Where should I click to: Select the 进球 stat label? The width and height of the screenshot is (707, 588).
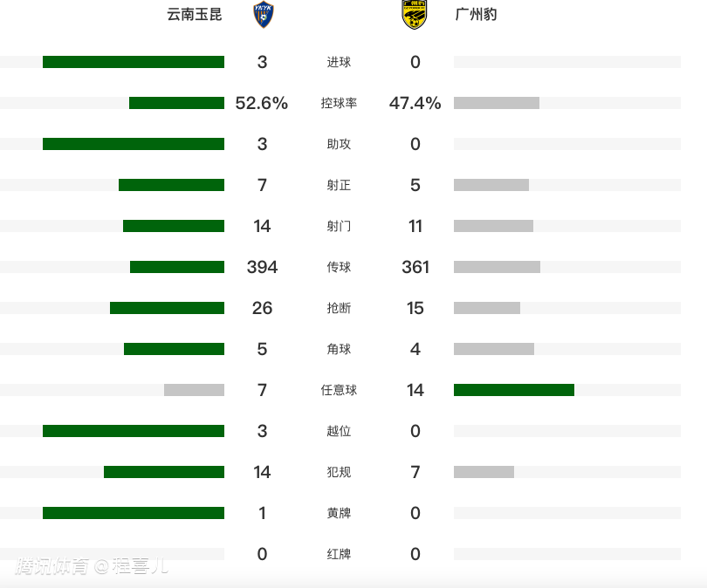[x=339, y=62]
